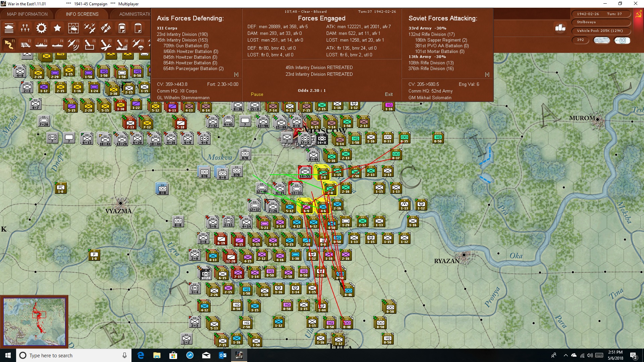This screenshot has width=644, height=362.
Task: Click the podium statistics icon
Action: coord(560,28)
